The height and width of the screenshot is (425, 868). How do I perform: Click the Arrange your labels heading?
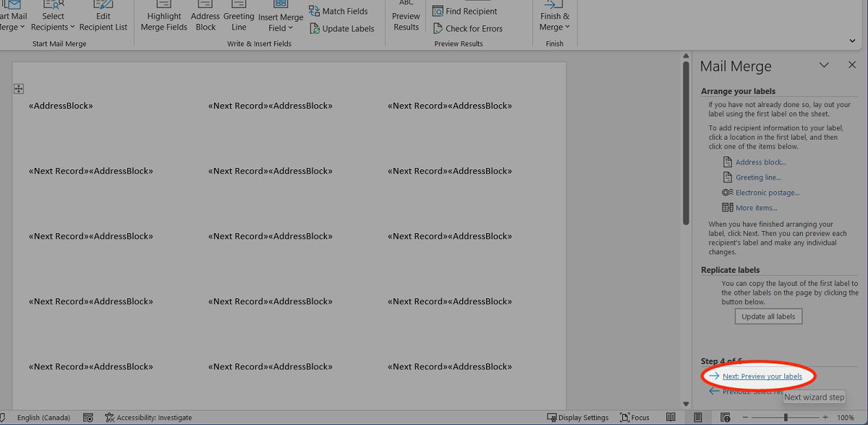(738, 91)
